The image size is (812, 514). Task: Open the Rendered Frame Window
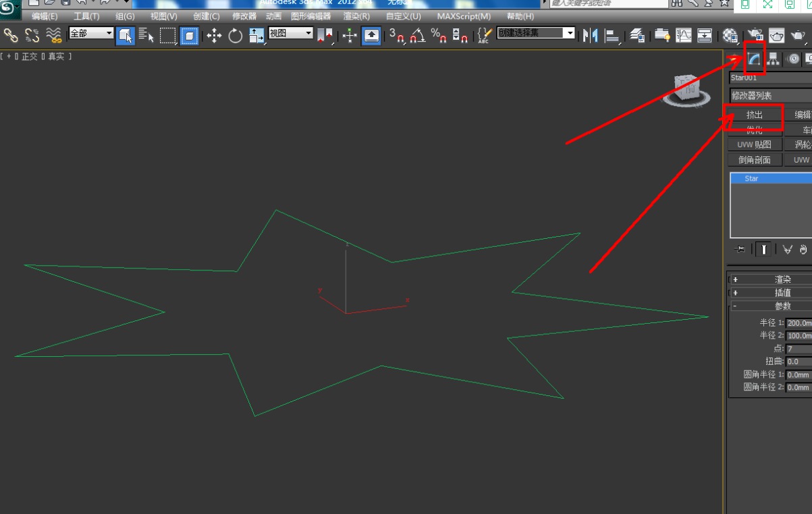777,35
